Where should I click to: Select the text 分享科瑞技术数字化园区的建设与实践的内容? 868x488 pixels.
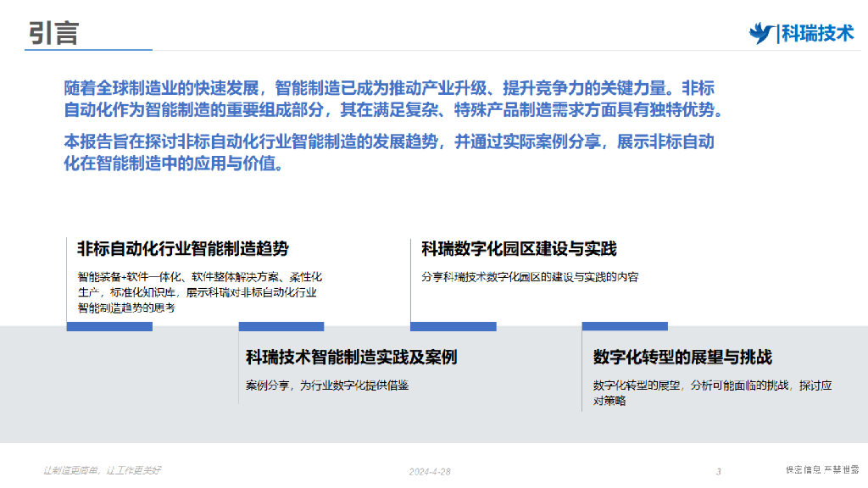530,277
